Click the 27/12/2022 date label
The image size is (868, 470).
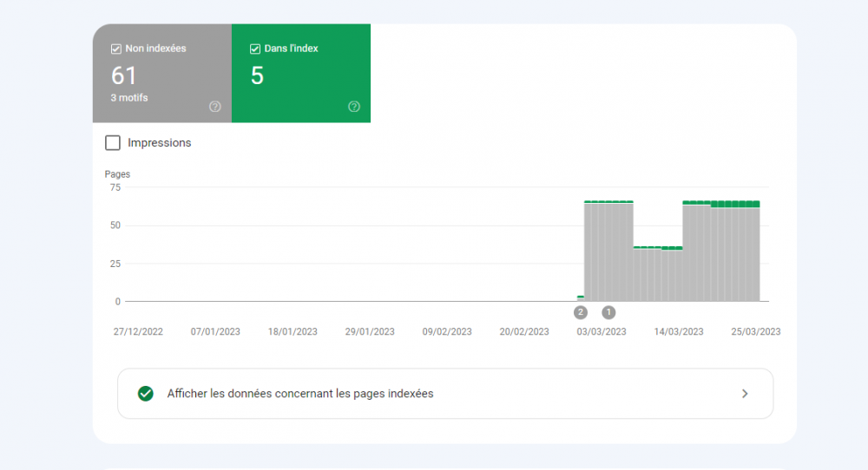138,332
